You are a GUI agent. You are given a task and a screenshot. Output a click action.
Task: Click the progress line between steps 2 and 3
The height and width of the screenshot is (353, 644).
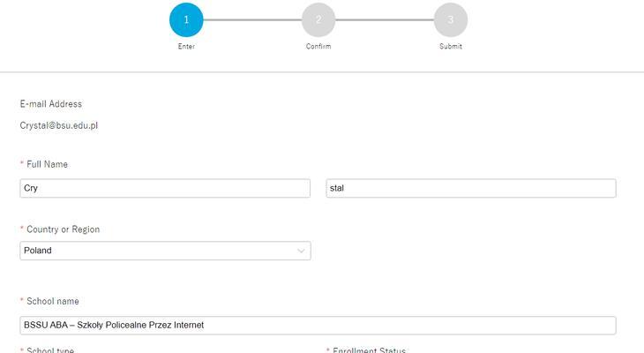coord(385,19)
